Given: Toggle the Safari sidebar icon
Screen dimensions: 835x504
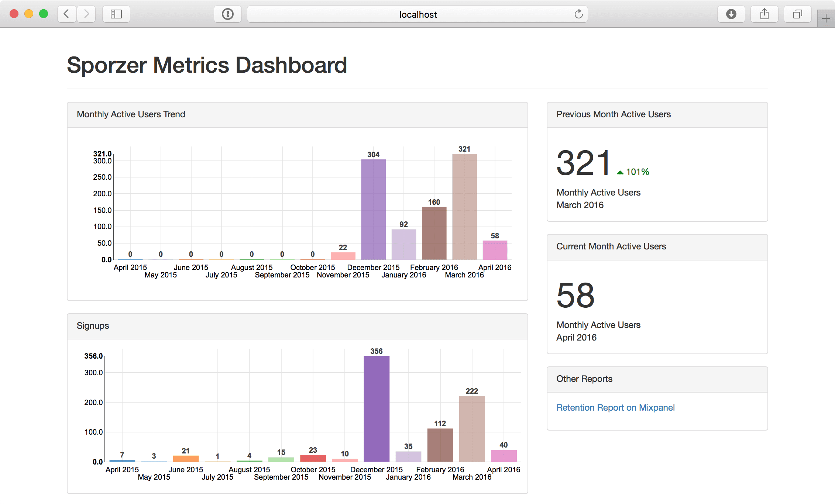Looking at the screenshot, I should click(116, 14).
